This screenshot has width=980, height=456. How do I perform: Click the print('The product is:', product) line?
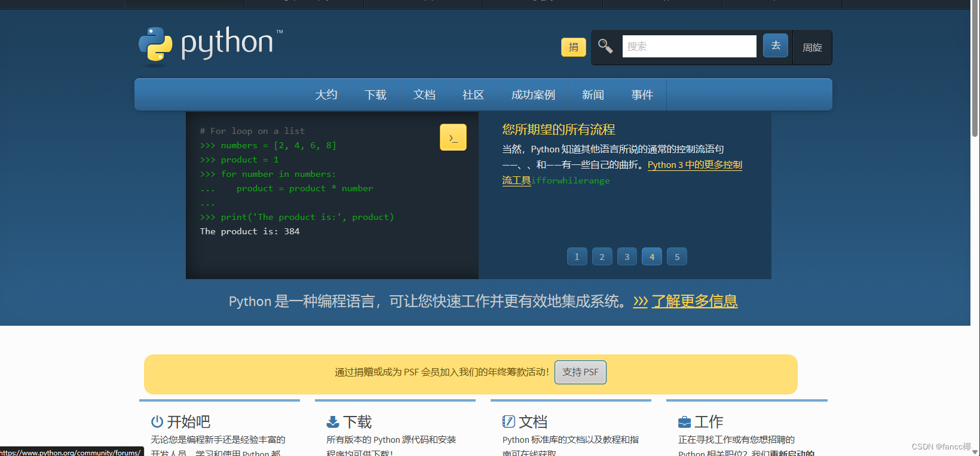pyautogui.click(x=307, y=217)
